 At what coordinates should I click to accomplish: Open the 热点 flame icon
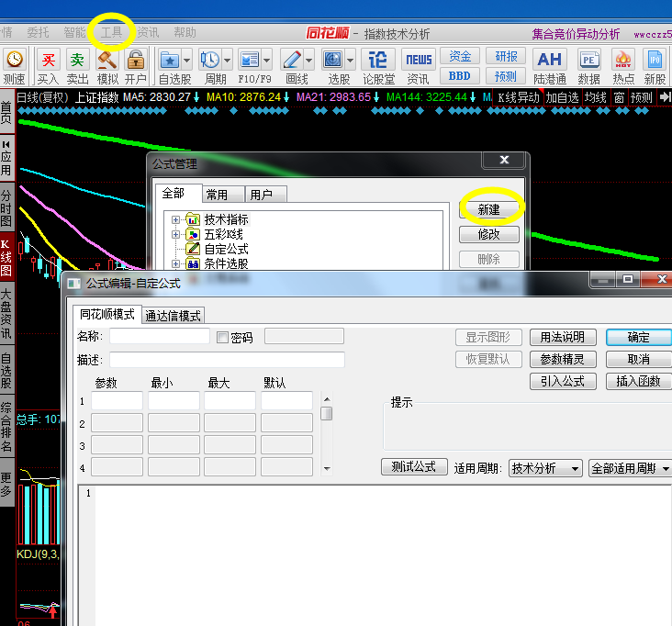[623, 60]
